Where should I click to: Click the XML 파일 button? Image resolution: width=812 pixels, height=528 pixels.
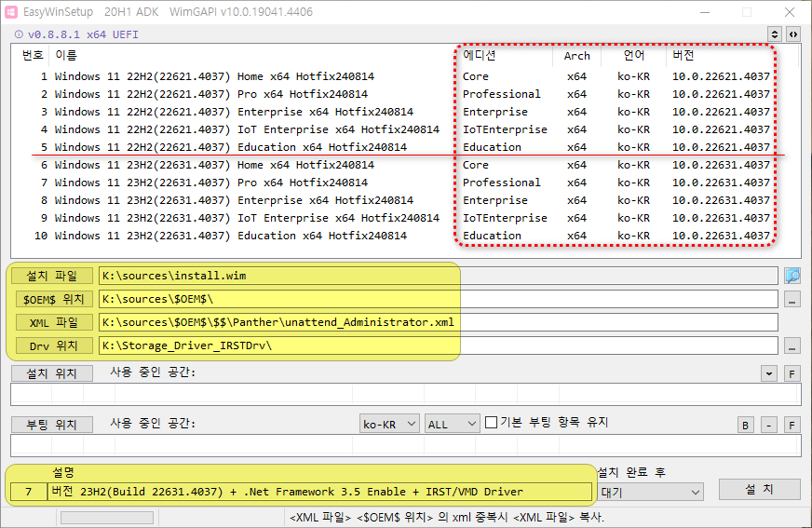(x=54, y=322)
